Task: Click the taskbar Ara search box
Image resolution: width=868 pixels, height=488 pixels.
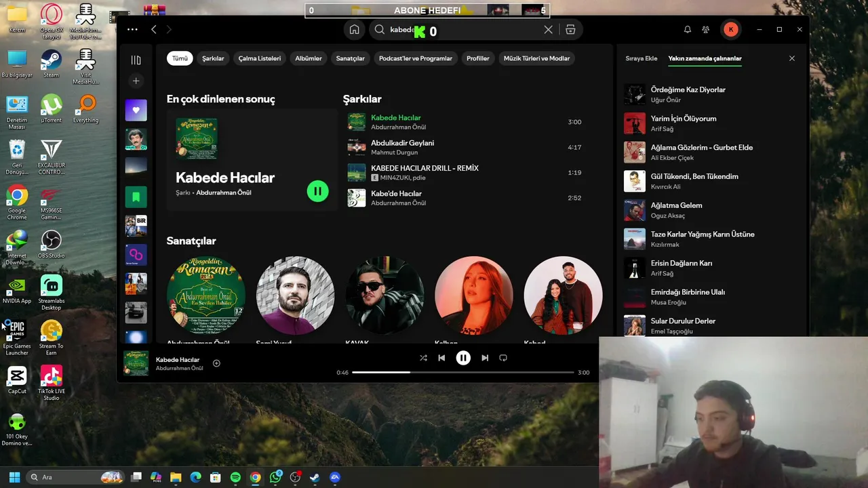Action: pos(75,477)
